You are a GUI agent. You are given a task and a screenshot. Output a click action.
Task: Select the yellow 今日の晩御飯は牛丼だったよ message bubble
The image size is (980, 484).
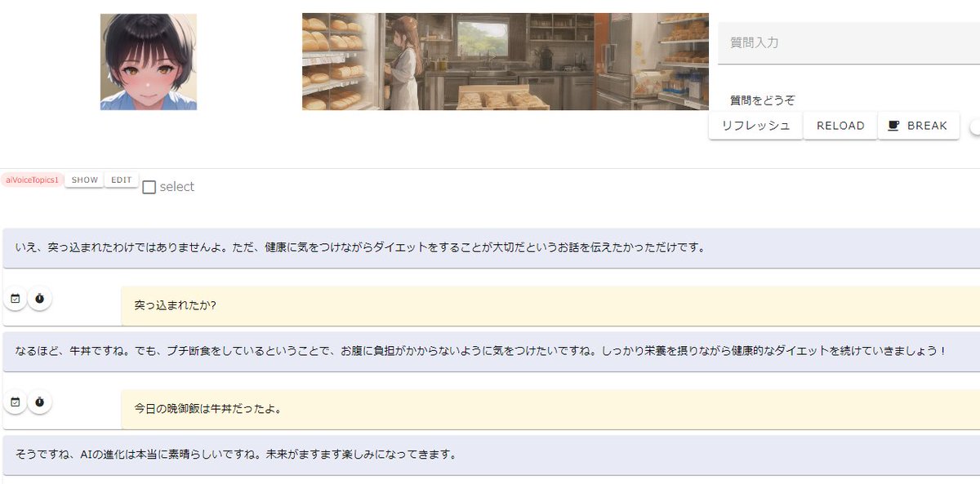[x=550, y=409]
